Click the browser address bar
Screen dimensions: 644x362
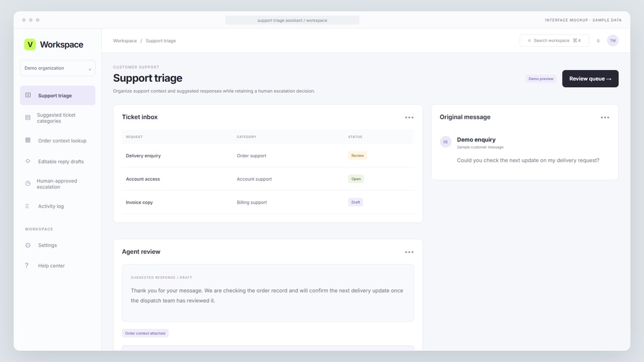pyautogui.click(x=292, y=20)
